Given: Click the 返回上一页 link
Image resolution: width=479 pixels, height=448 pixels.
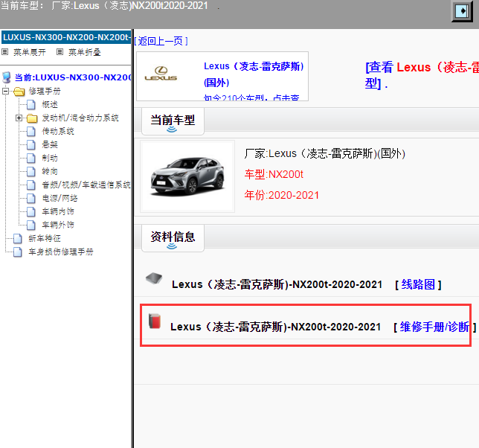Looking at the screenshot, I should click(161, 41).
